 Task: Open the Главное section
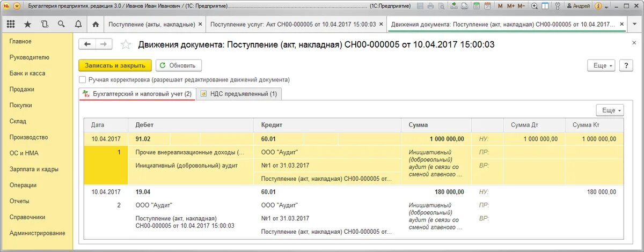coord(20,41)
